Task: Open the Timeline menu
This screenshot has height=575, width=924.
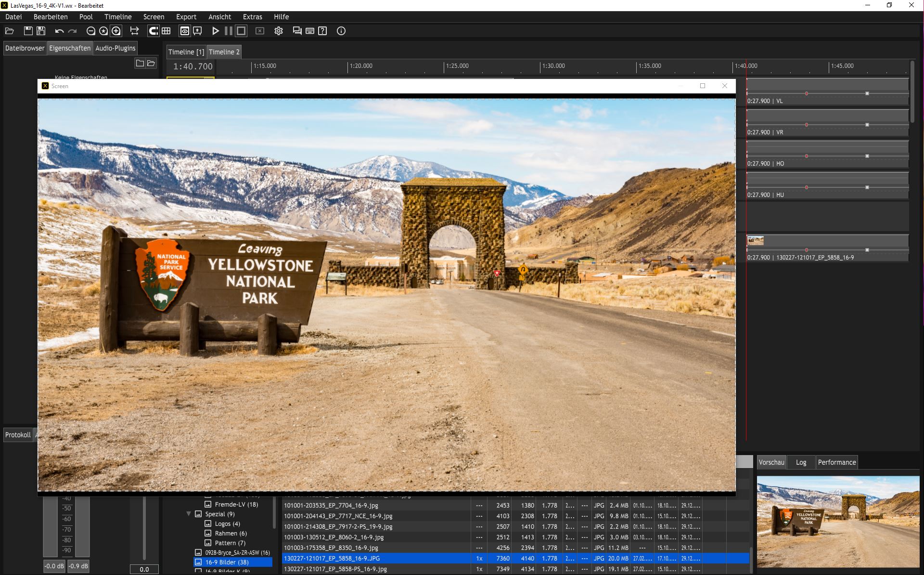Action: (118, 16)
